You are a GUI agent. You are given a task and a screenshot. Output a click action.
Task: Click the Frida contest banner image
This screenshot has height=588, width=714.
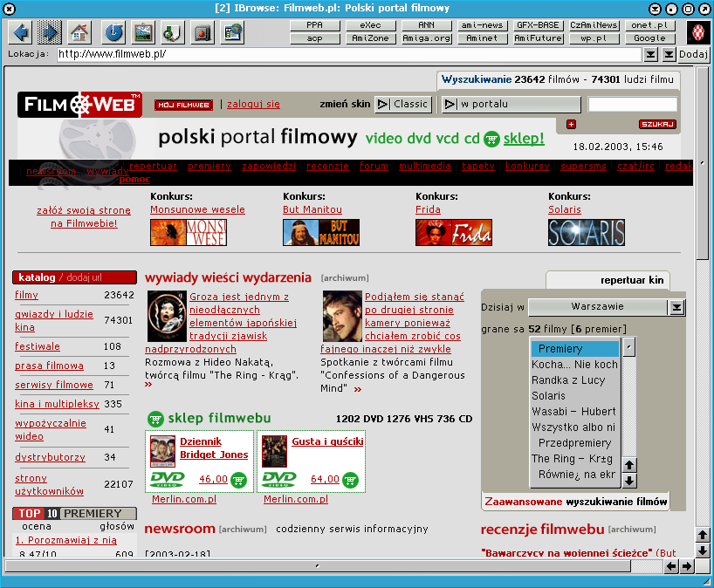tap(454, 233)
